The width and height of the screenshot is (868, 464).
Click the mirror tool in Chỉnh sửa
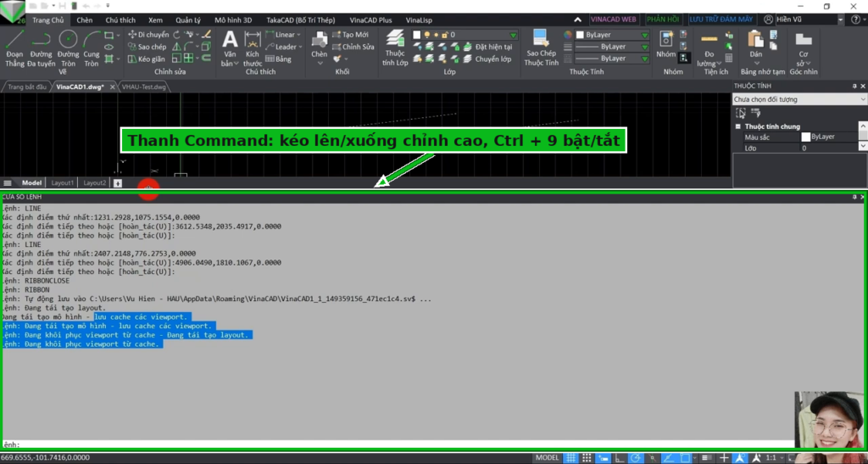[176, 47]
